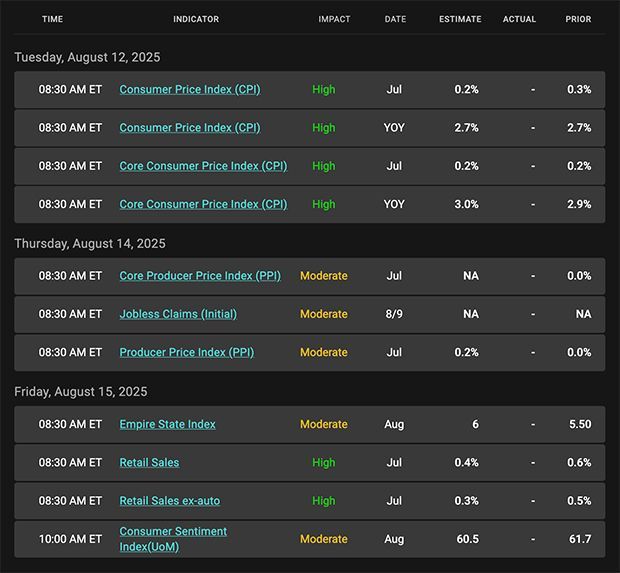Viewport: 620px width, 573px height.
Task: Click the Moderate impact label for Jobless Claims
Action: click(324, 314)
